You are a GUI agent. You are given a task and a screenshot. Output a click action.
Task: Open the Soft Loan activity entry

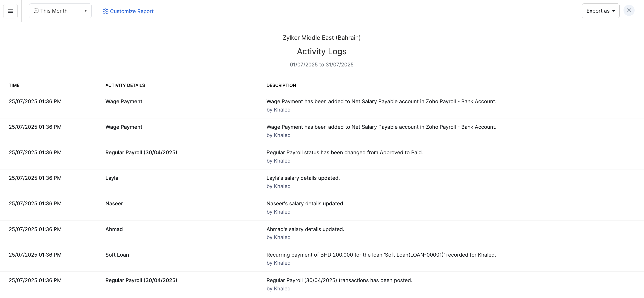click(117, 255)
